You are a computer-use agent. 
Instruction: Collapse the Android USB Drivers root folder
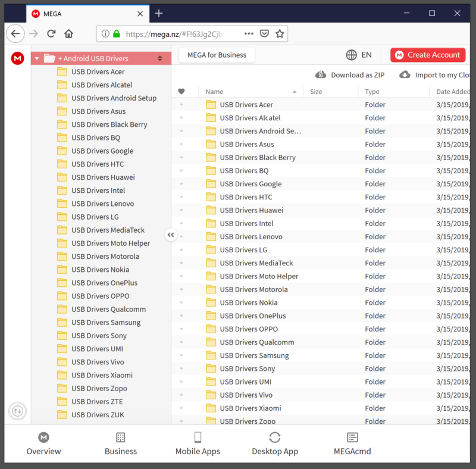pyautogui.click(x=37, y=58)
